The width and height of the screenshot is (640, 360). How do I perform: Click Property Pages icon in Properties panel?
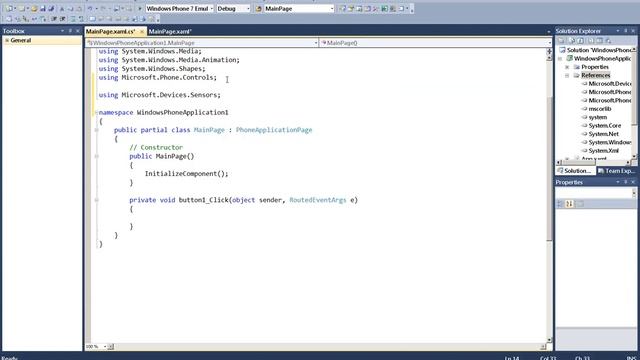point(580,203)
